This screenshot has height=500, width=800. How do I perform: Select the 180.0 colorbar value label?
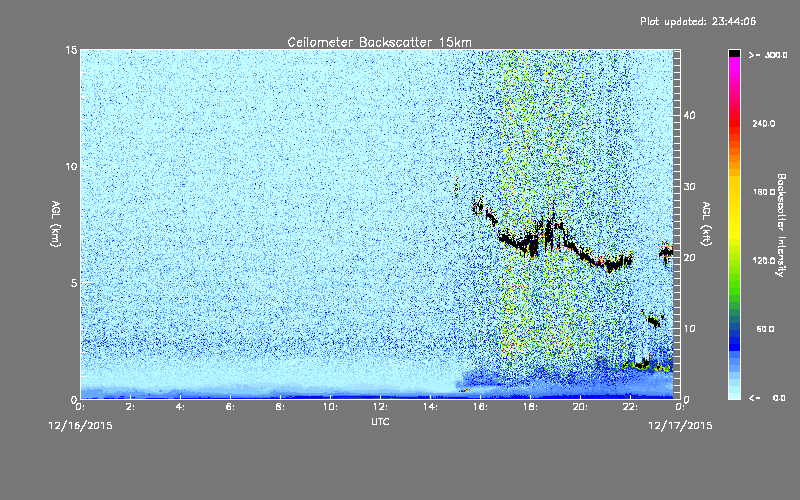click(x=764, y=192)
